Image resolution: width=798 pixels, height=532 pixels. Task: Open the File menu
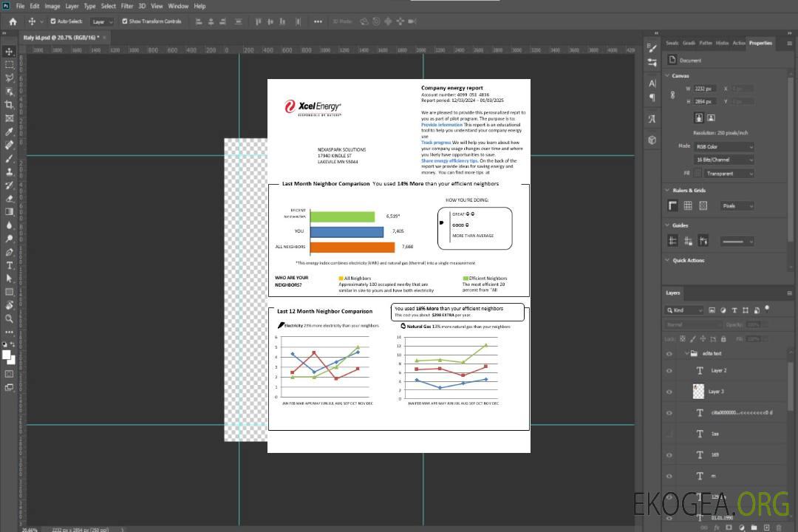[x=21, y=6]
